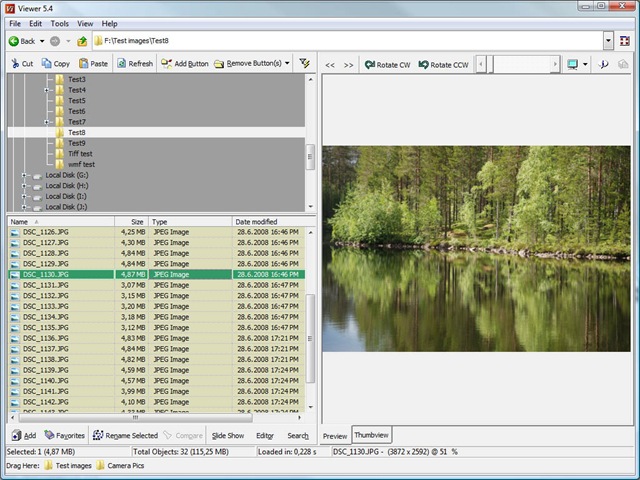Expand the Local Disk (G:) node
Image resolution: width=640 pixels, height=480 pixels.
(24, 175)
